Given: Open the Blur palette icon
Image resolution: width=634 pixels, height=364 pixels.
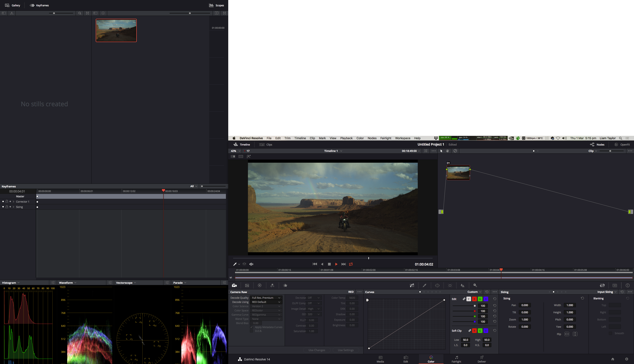Looking at the screenshot, I should pyautogui.click(x=462, y=285).
